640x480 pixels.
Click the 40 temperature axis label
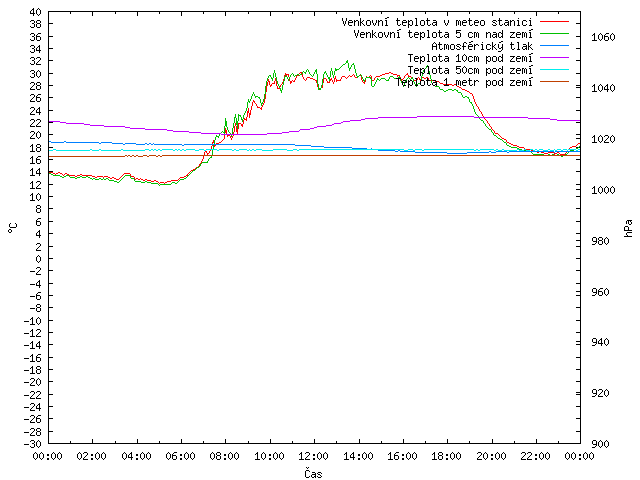(36, 12)
